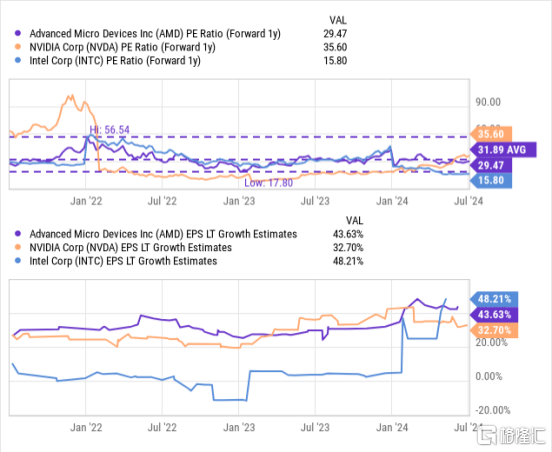The height and width of the screenshot is (452, 552).
Task: Click the 20.00% y-axis label
Action: [x=491, y=342]
